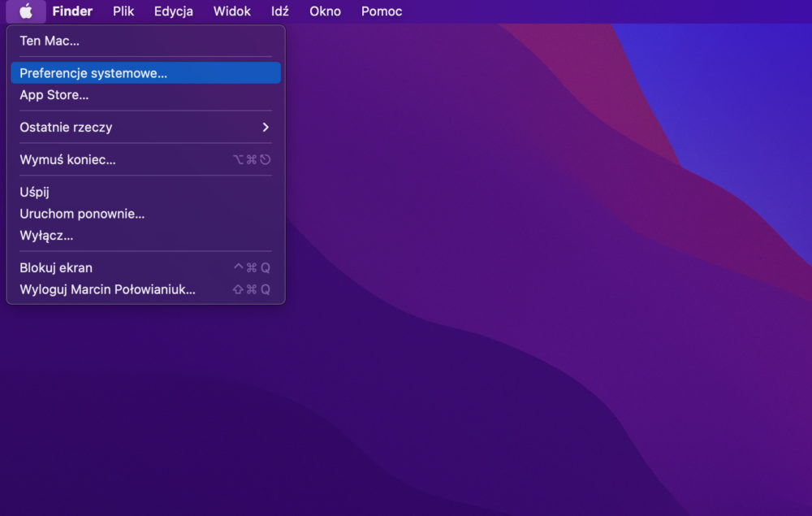Expand the Ostatnie rzeczy submenu
The height and width of the screenshot is (516, 812).
click(145, 128)
